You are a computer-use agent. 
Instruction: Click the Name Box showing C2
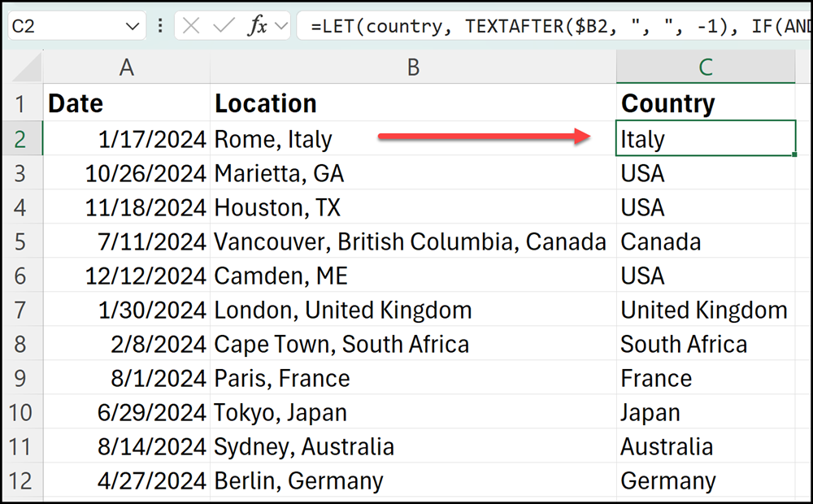click(x=76, y=26)
